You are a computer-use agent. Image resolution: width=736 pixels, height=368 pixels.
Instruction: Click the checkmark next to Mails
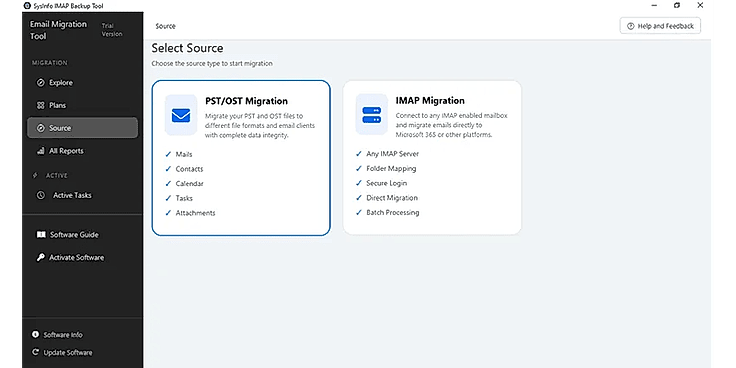pyautogui.click(x=168, y=154)
